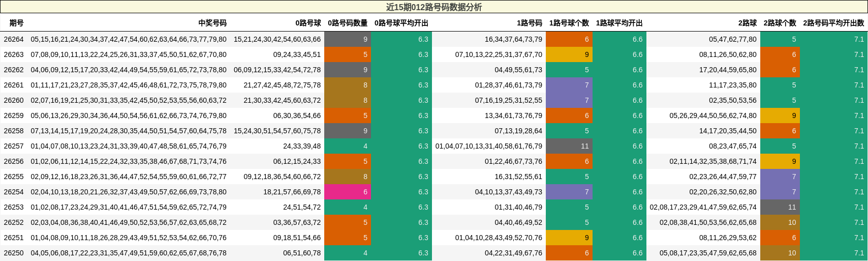868x261 pixels.
Task: Click 1路号码 cell 04,40,46,49,52
Action: coord(518,222)
